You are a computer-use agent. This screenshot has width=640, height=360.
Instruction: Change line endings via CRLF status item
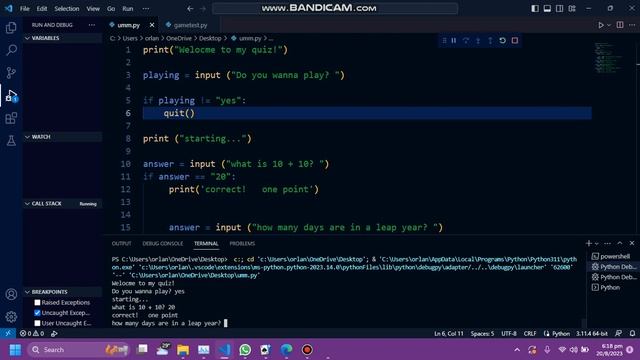tap(530, 333)
